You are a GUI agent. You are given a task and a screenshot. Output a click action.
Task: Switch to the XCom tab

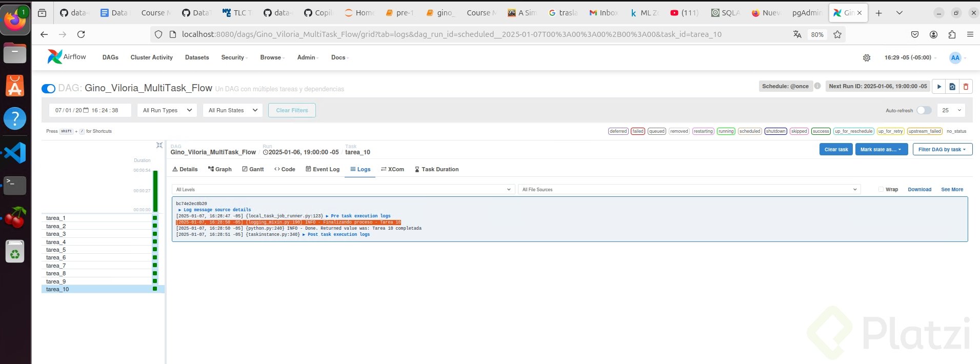(x=392, y=169)
